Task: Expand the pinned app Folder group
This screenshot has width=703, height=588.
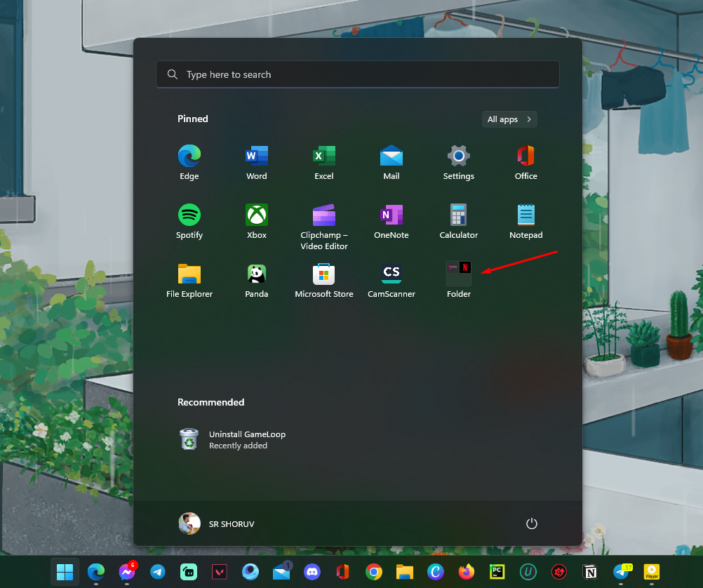Action: (x=459, y=274)
